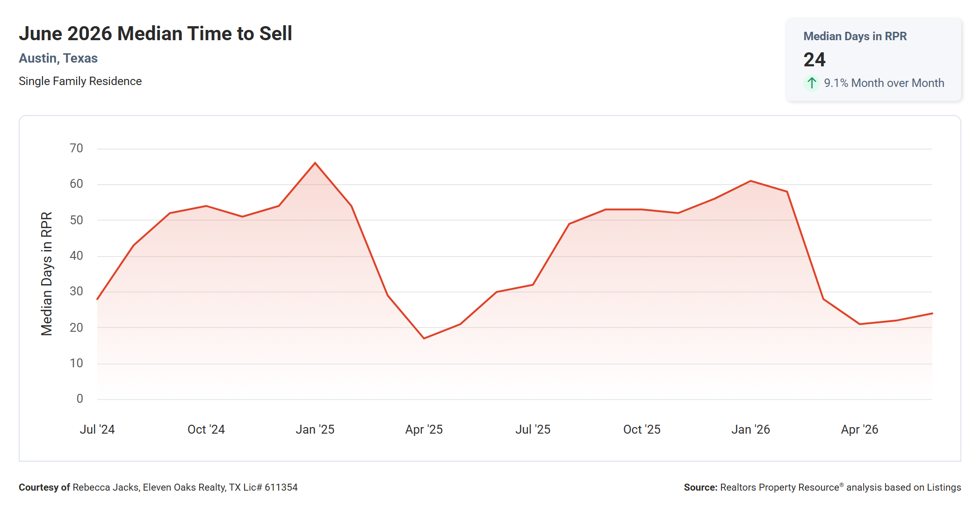Click the Apr '26 trough point on the line
Viewport: 980px width, 514px height.
coord(860,324)
